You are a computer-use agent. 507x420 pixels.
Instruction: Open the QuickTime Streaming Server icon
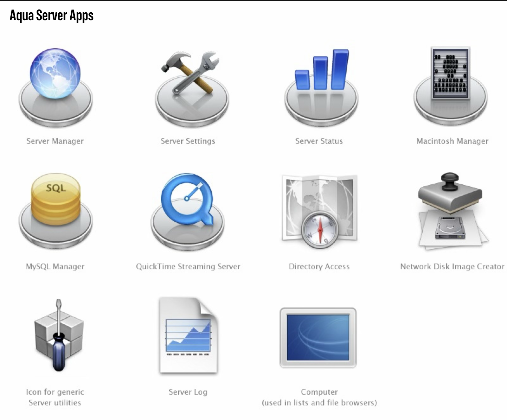pyautogui.click(x=187, y=212)
